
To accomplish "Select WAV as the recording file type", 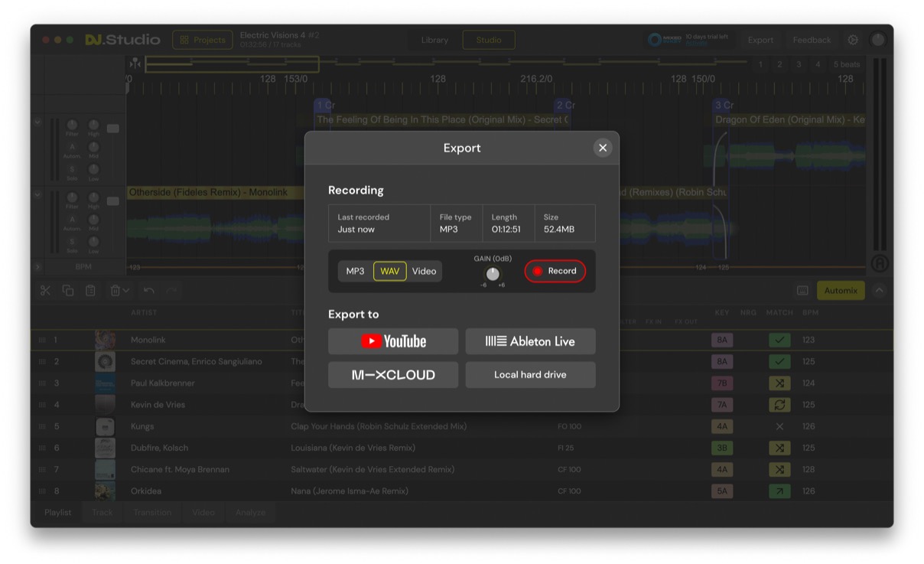I will pos(389,271).
